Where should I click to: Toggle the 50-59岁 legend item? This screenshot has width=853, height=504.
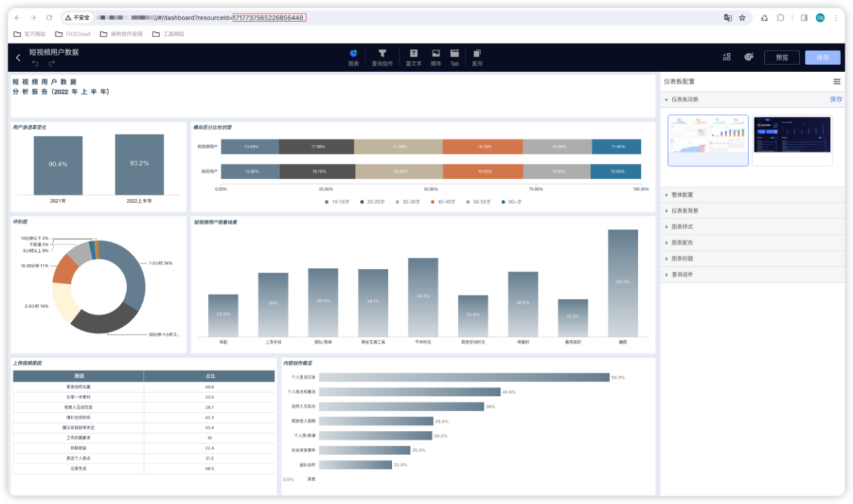478,202
